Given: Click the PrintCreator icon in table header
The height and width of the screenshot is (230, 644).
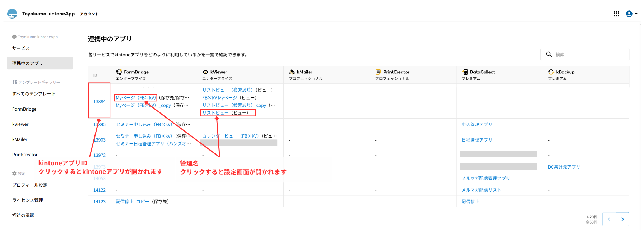Looking at the screenshot, I should [378, 72].
